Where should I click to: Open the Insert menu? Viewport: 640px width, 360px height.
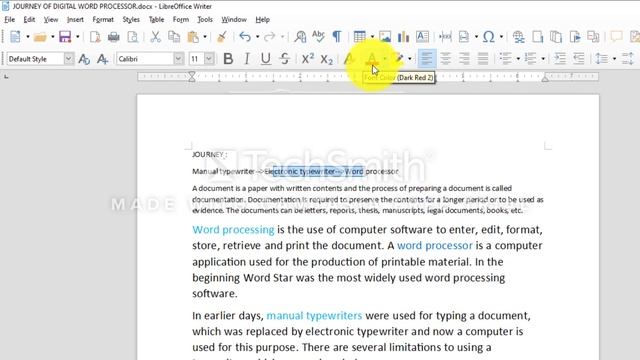[x=75, y=20]
